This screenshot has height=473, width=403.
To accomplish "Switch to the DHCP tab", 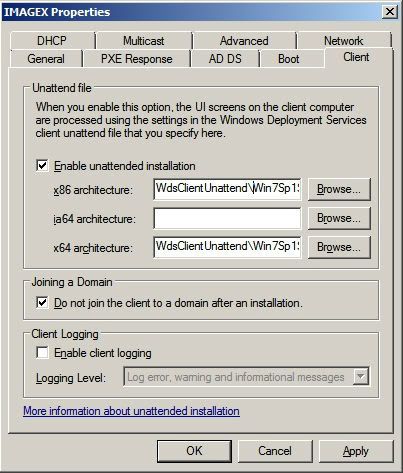I will 52,41.
